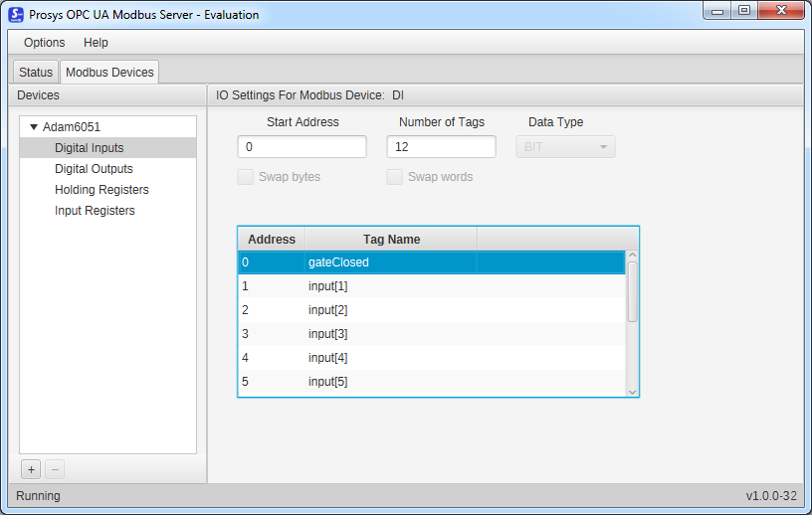Click address cell 0 in the table
This screenshot has width=812, height=515.
point(272,262)
